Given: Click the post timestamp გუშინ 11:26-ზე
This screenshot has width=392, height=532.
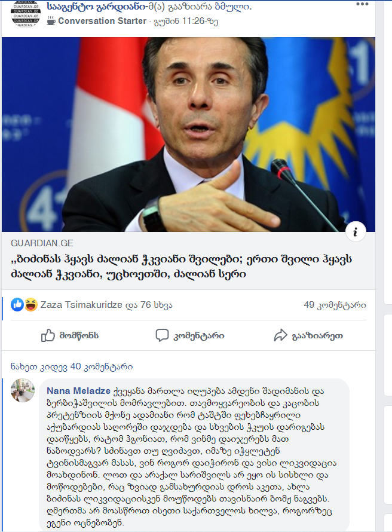Looking at the screenshot, I should [x=186, y=22].
